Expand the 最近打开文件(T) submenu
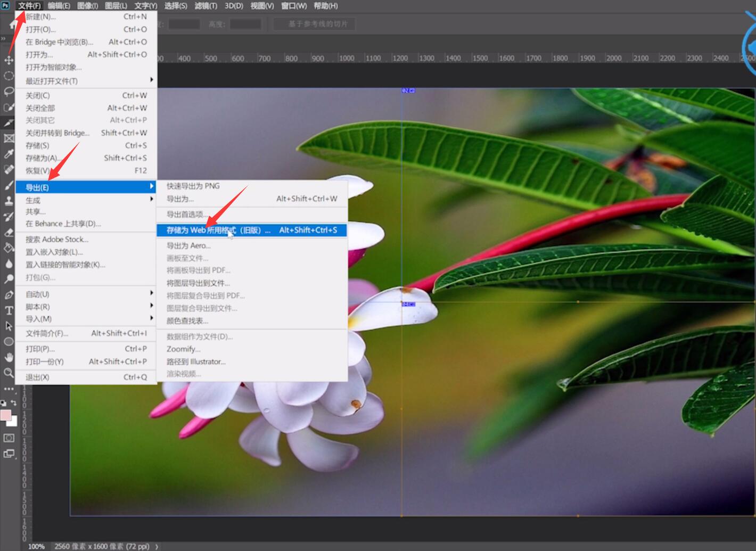The height and width of the screenshot is (551, 756). point(86,81)
